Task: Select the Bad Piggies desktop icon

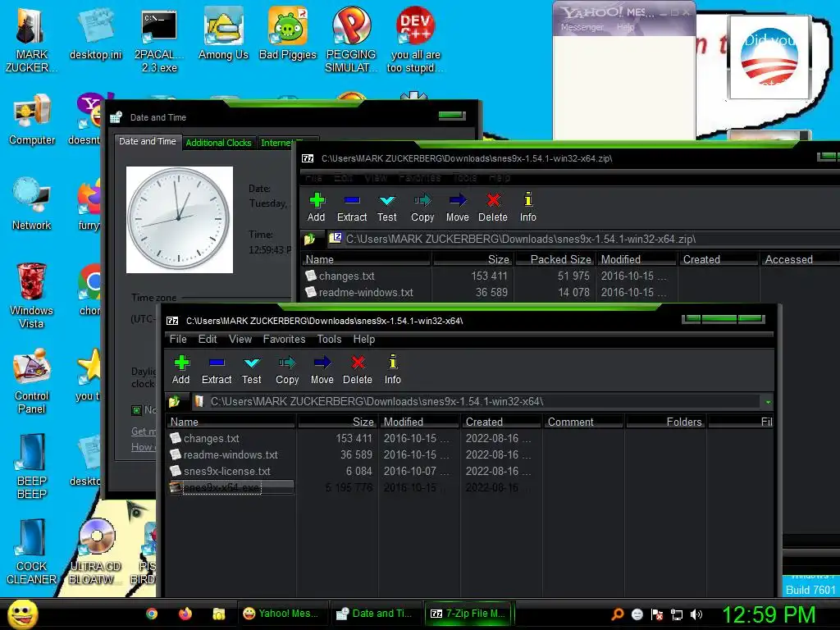Action: coord(288,33)
